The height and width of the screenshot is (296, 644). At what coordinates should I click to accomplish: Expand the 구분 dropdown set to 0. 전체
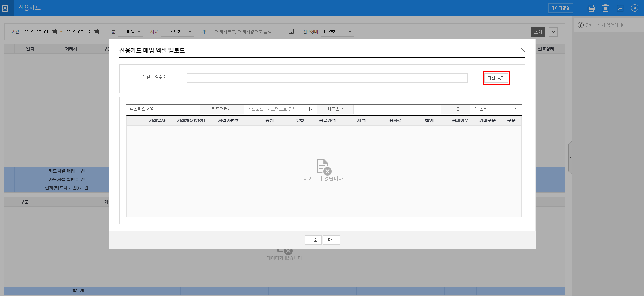496,109
